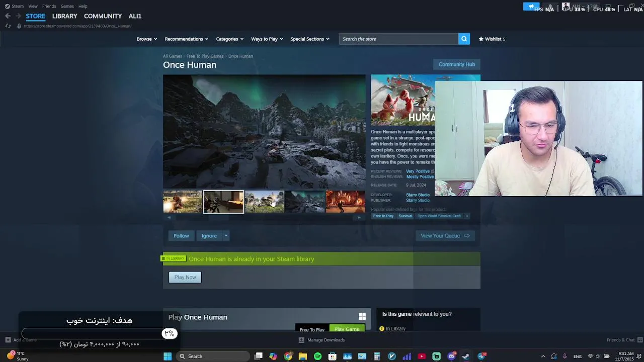Click the Ignore button
Screen dimensions: 644x362
(x=209, y=236)
